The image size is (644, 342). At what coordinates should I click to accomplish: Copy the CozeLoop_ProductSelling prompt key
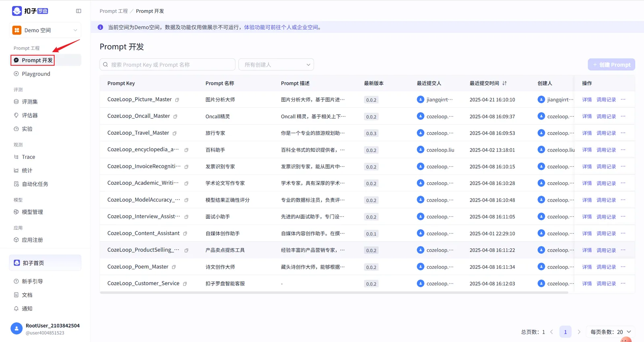pyautogui.click(x=186, y=250)
